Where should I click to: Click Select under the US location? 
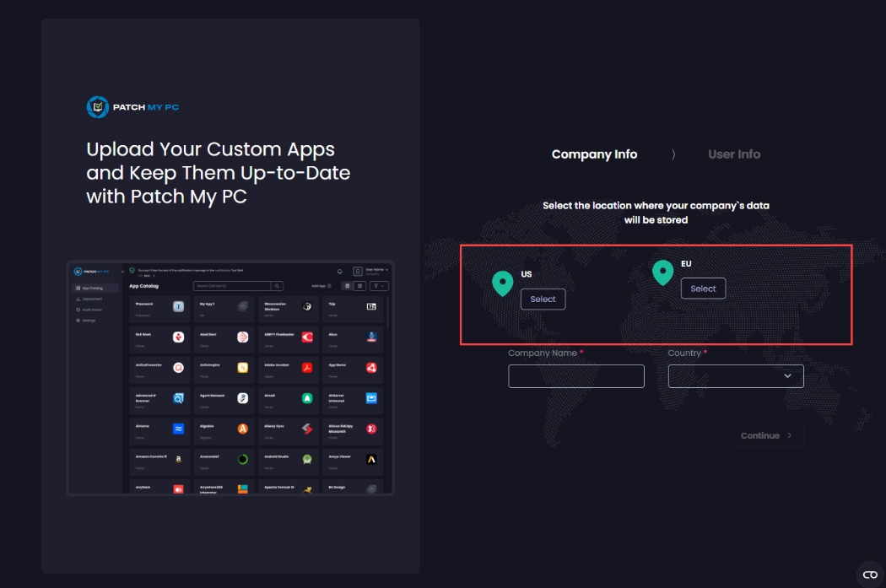(x=543, y=299)
